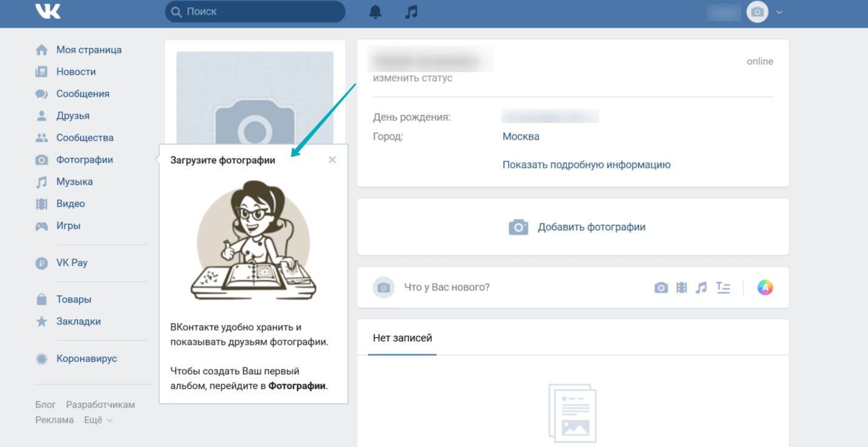Click the gamepad icon beside Игры
Image resolution: width=868 pixels, height=447 pixels.
click(x=41, y=226)
